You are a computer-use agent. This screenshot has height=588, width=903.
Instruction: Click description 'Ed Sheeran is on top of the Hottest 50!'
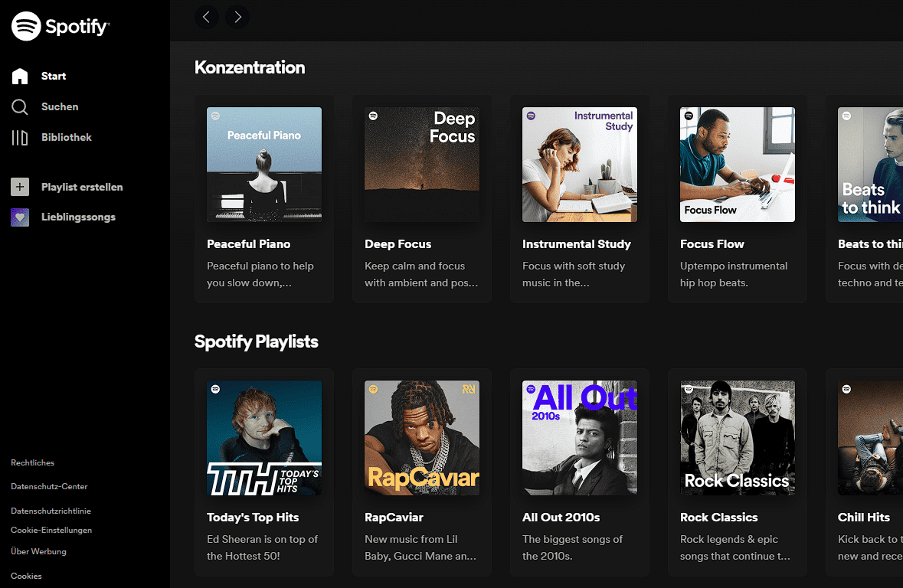pos(263,547)
